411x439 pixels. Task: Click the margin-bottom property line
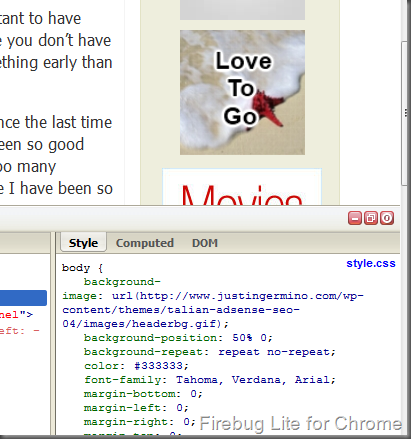pyautogui.click(x=143, y=394)
